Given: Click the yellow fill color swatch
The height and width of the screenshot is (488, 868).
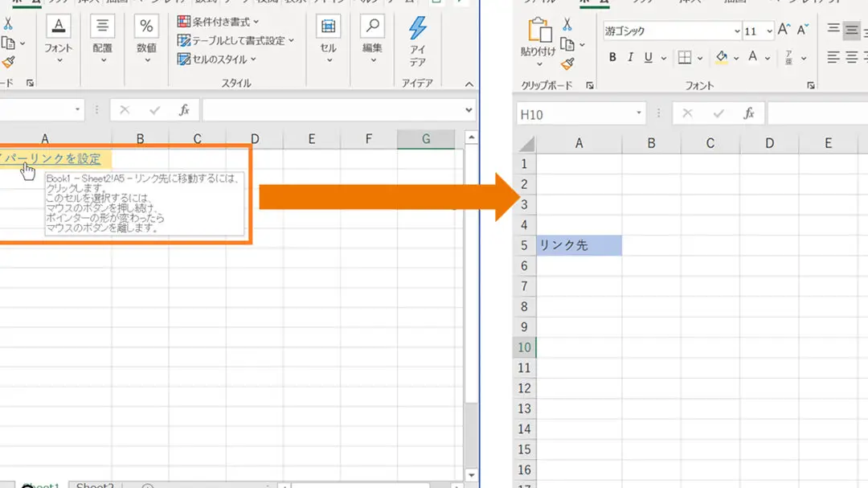Looking at the screenshot, I should [722, 63].
